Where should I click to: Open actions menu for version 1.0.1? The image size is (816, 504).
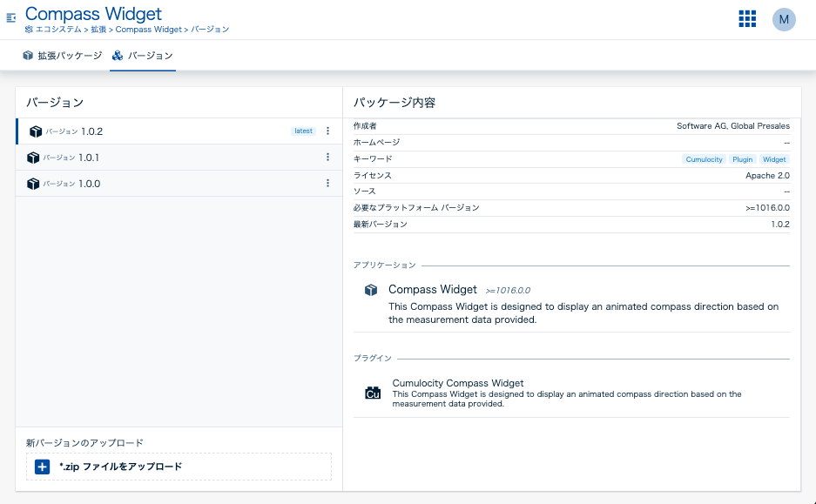coord(327,157)
